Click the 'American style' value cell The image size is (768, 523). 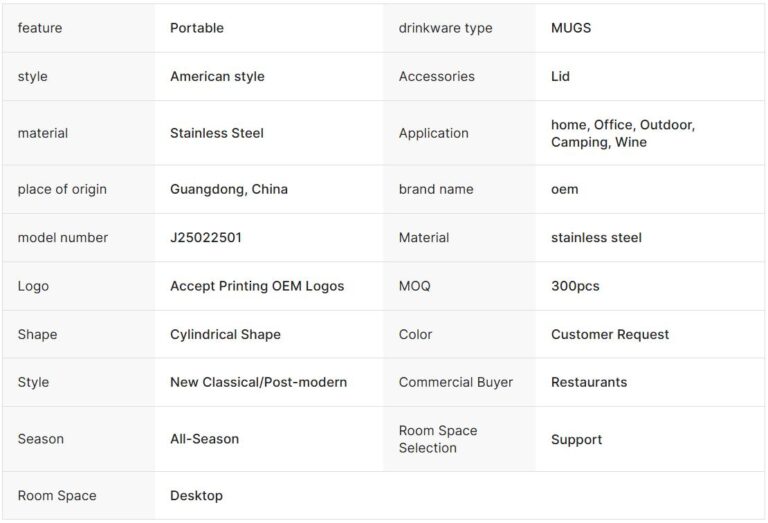click(217, 76)
